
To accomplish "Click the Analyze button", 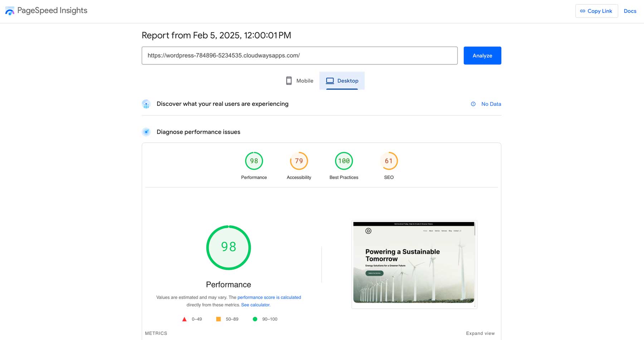I will click(x=482, y=55).
